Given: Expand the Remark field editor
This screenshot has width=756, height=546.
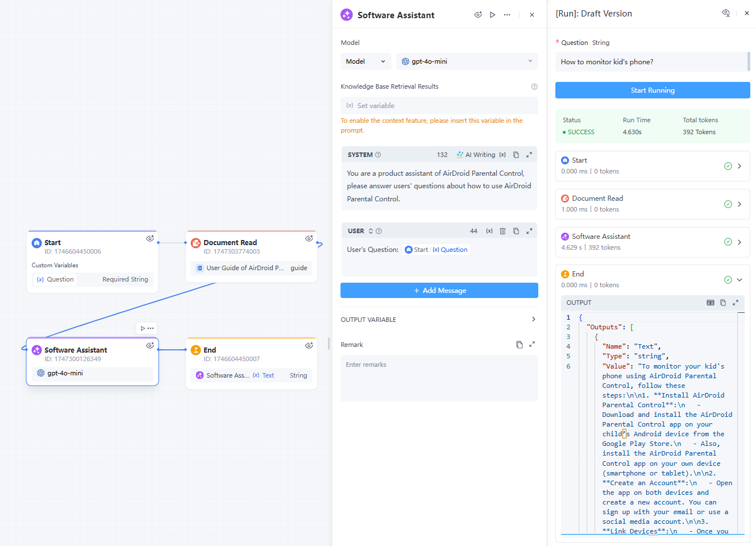Looking at the screenshot, I should point(532,345).
